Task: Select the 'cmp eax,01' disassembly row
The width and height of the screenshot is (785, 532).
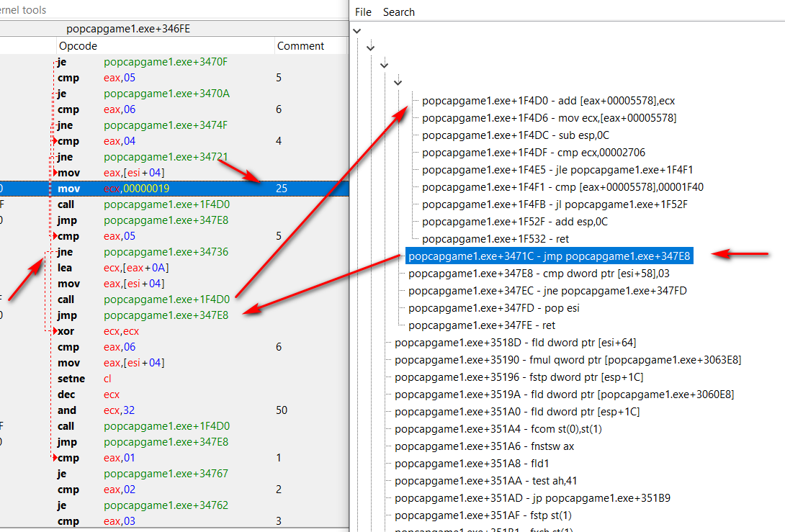Action: [174, 458]
